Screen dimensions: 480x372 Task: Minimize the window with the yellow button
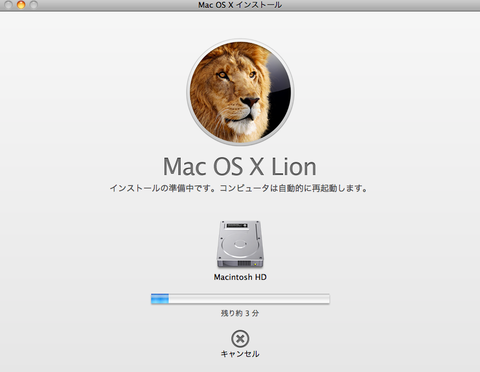(x=21, y=5)
